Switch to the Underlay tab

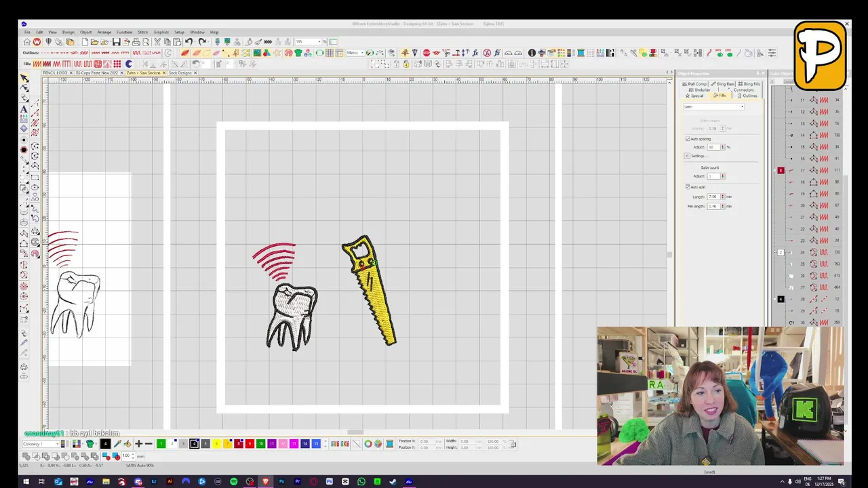click(698, 89)
